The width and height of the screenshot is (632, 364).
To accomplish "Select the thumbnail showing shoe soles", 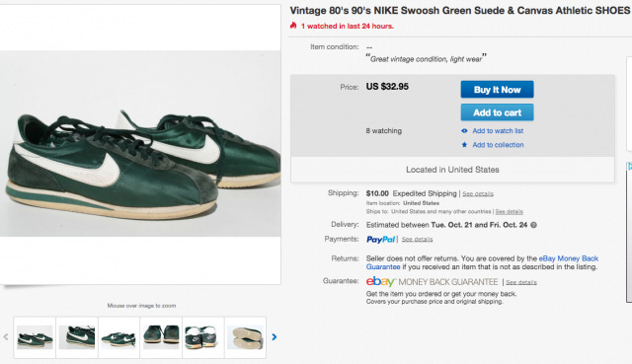I will (245, 337).
